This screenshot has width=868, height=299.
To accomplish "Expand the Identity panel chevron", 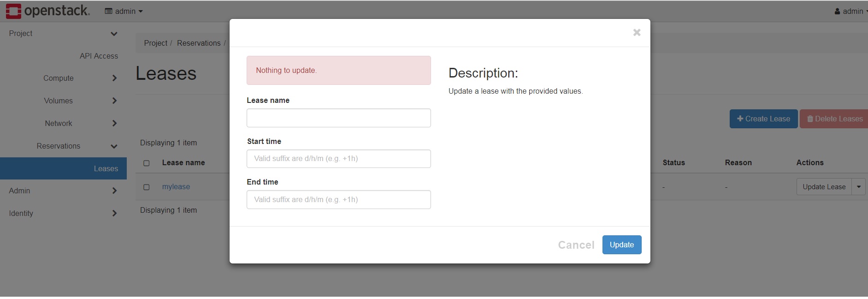I will pyautogui.click(x=114, y=213).
